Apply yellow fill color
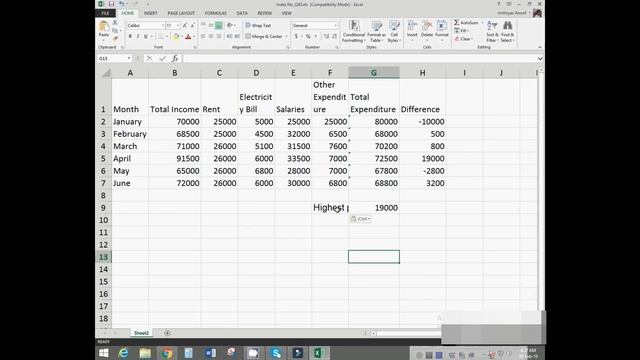The height and width of the screenshot is (360, 640). (x=176, y=36)
